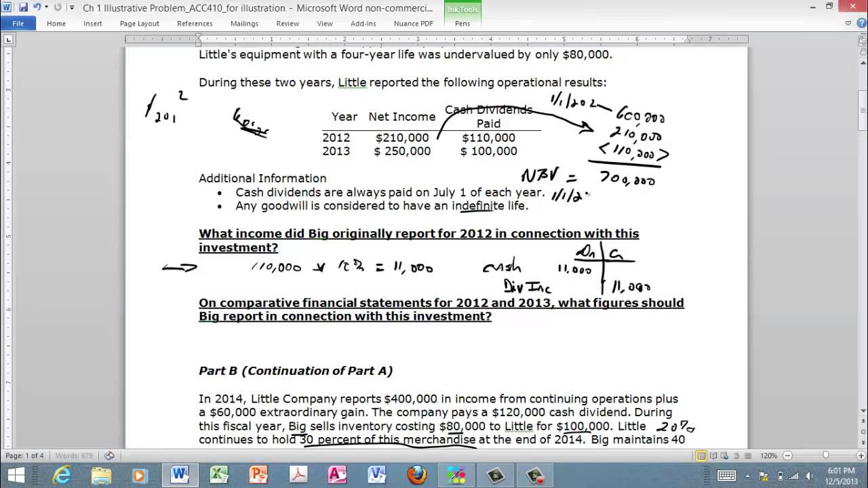Viewport: 868px width, 488px height.
Task: Click the Undo arrow icon
Action: (x=37, y=7)
